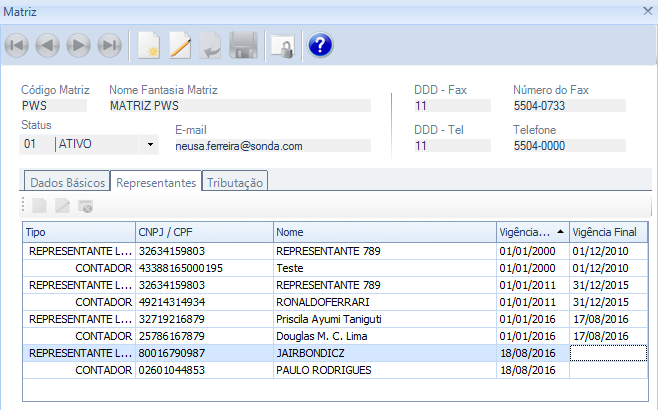Screen dimensions: 658x410
Task: Switch to the Dados Básicos tab
Action: [x=67, y=183]
